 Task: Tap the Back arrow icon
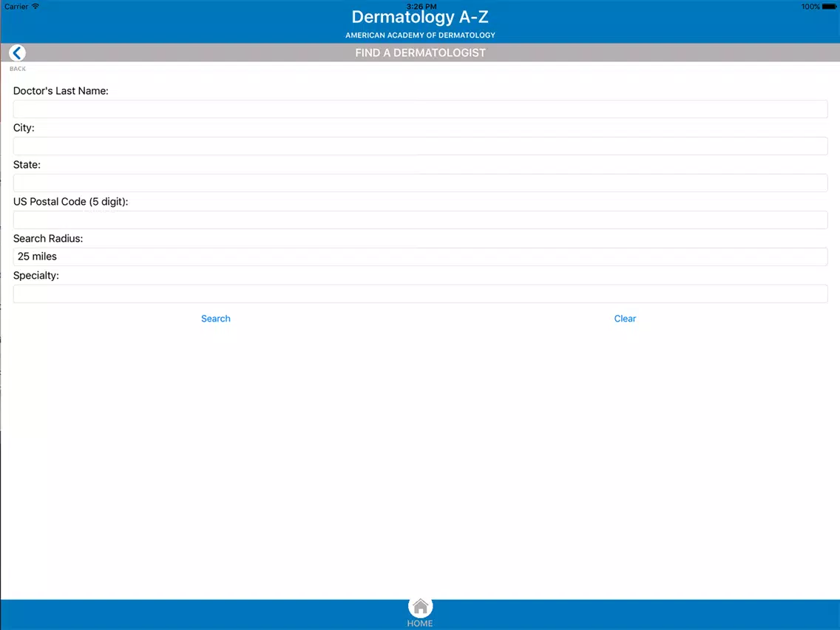pyautogui.click(x=17, y=53)
